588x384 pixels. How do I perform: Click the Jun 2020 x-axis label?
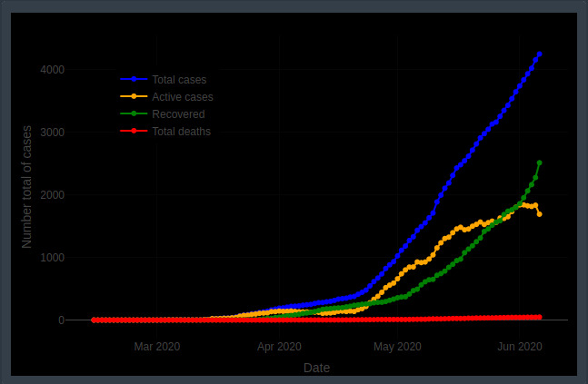(520, 347)
